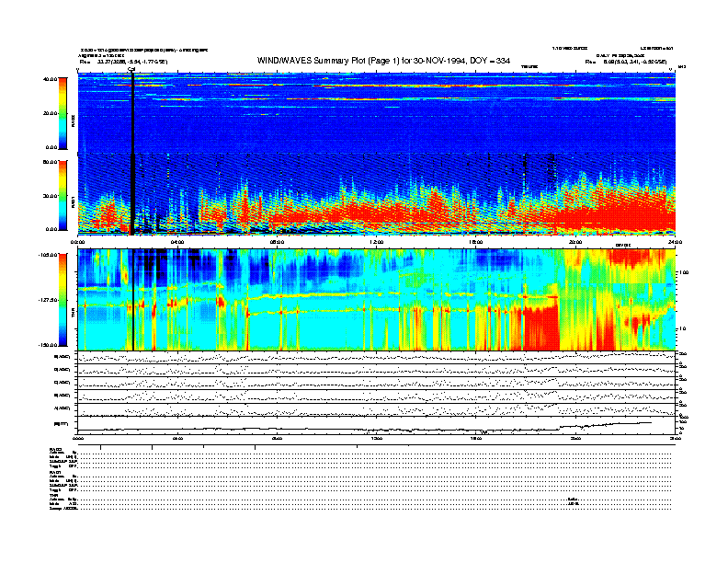
Task: Click the RAD2 spectrogram panel
Action: [377, 112]
